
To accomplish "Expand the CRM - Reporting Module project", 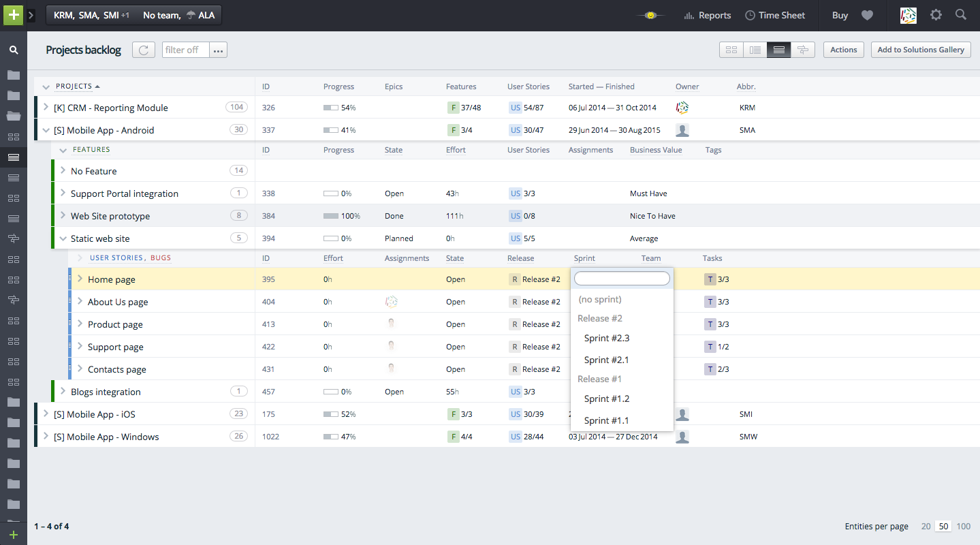I will tap(46, 108).
